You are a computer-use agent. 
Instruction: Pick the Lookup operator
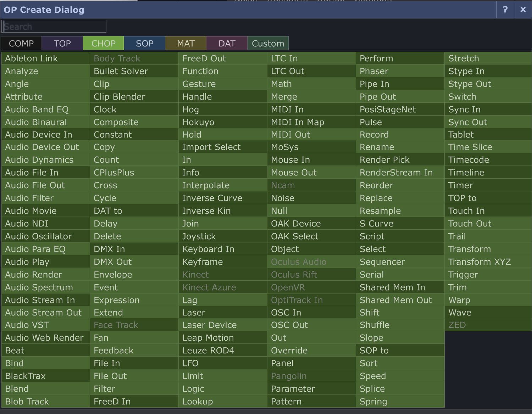(x=223, y=402)
